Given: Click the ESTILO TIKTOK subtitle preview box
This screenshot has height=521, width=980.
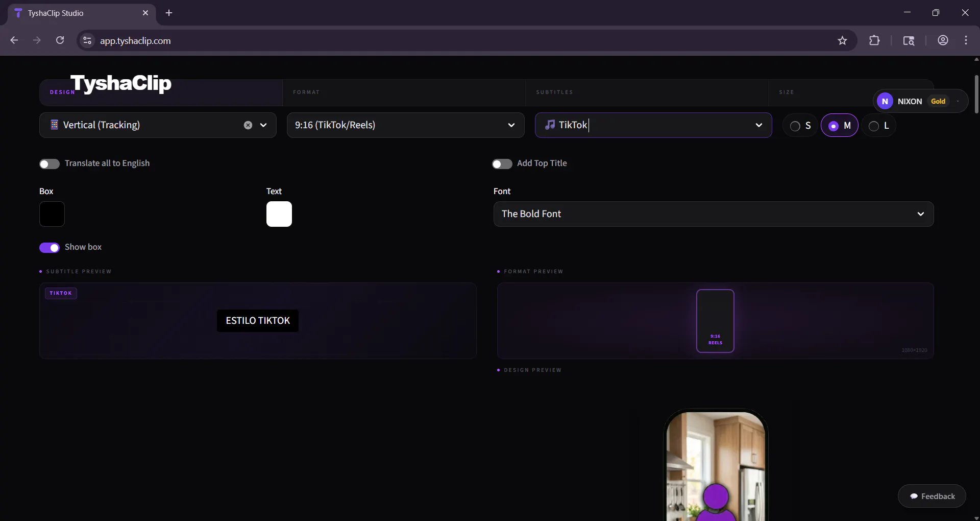Looking at the screenshot, I should (x=258, y=321).
